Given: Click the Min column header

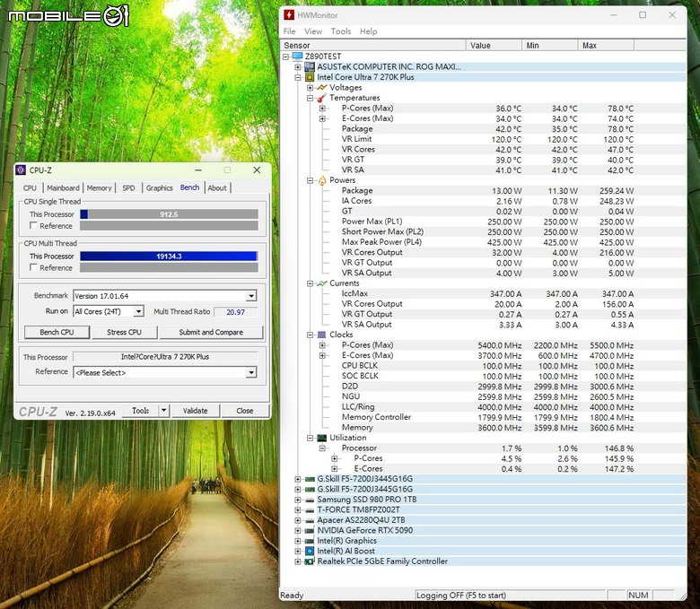Looking at the screenshot, I should tap(549, 45).
